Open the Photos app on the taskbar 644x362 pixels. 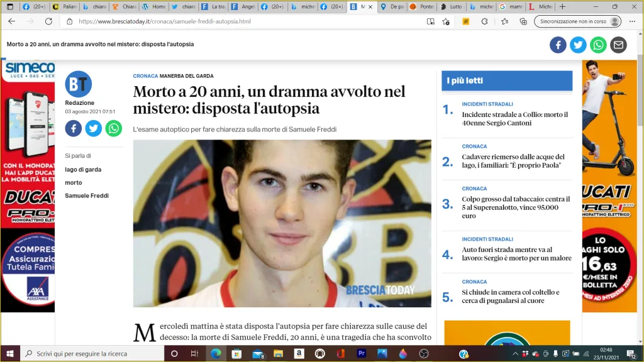pyautogui.click(x=382, y=353)
